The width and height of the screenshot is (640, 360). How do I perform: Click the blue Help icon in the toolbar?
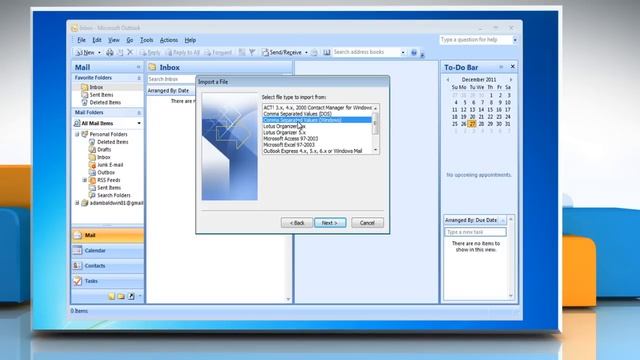[414, 52]
